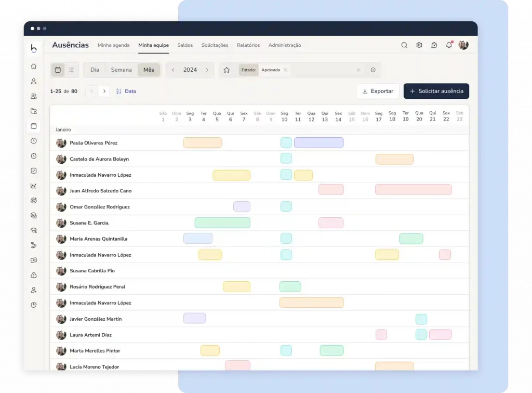Open the notifications bell
Screen dimensions: 532x393
[x=449, y=45]
